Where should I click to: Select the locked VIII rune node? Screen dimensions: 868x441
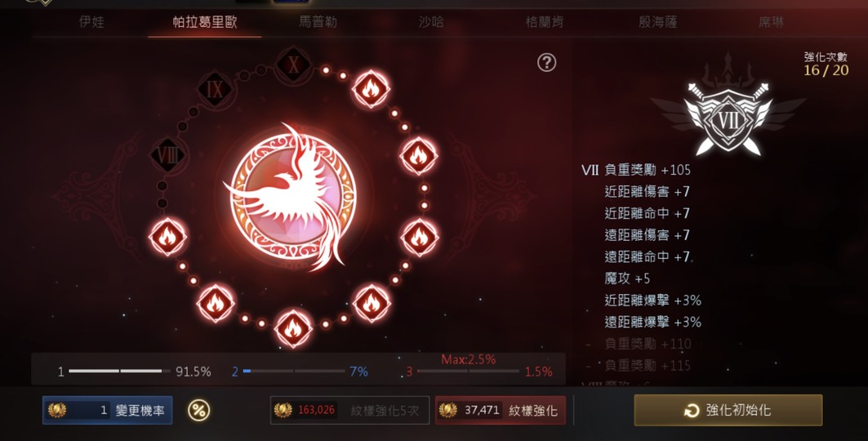168,155
